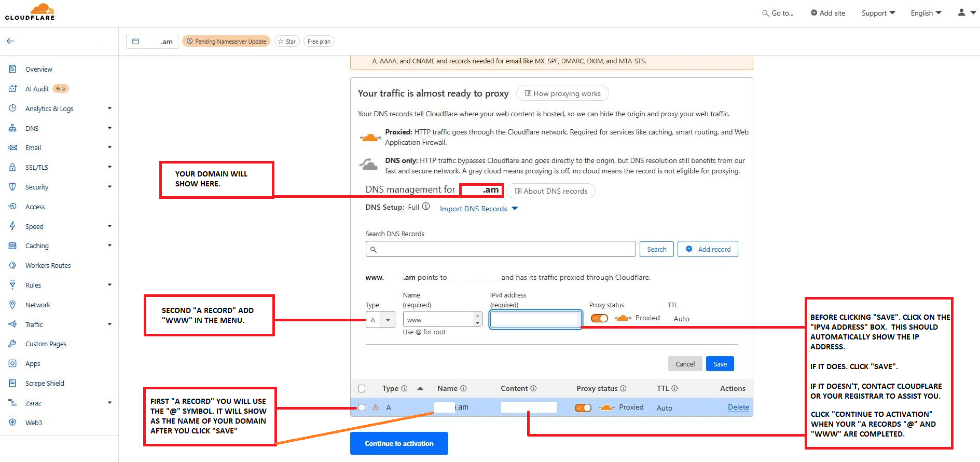Viewport: 980px width, 462px height.
Task: Toggle the Proxied switch on the A record row
Action: 583,407
